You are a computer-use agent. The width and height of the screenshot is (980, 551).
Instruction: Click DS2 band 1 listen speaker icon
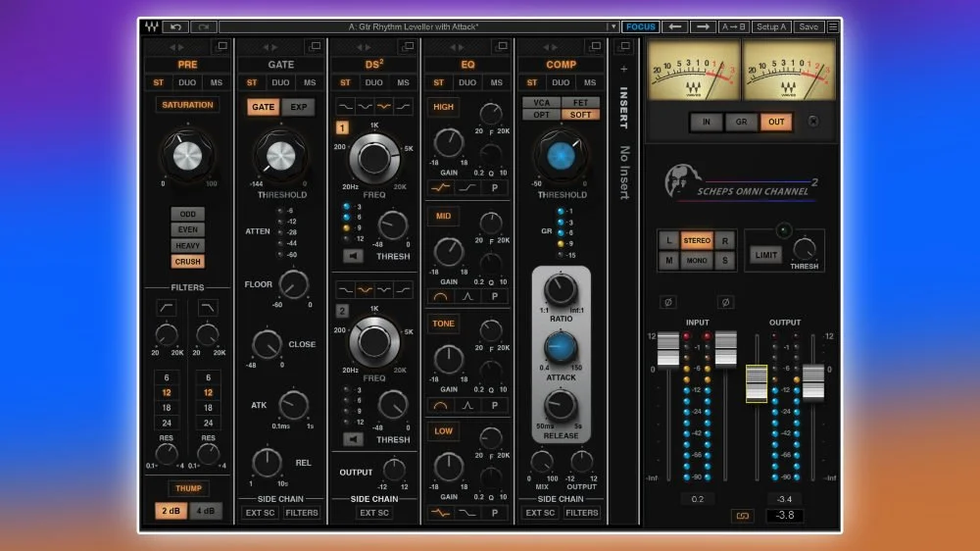pos(353,256)
